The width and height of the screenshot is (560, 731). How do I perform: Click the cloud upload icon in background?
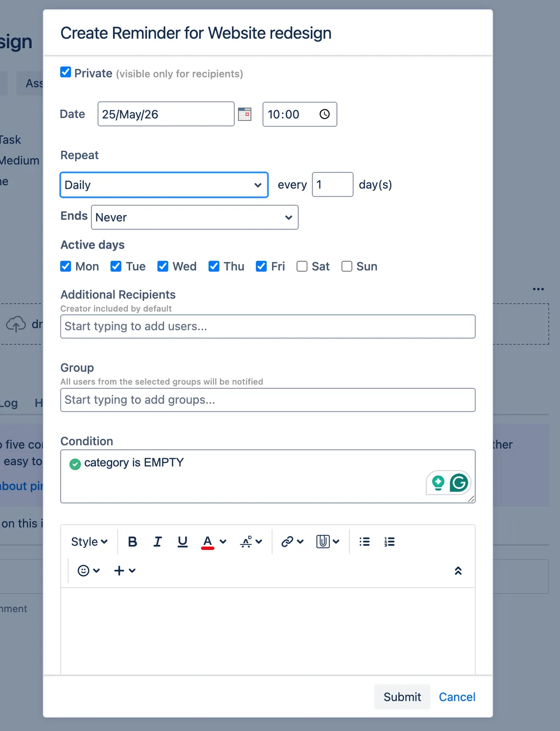(x=16, y=324)
